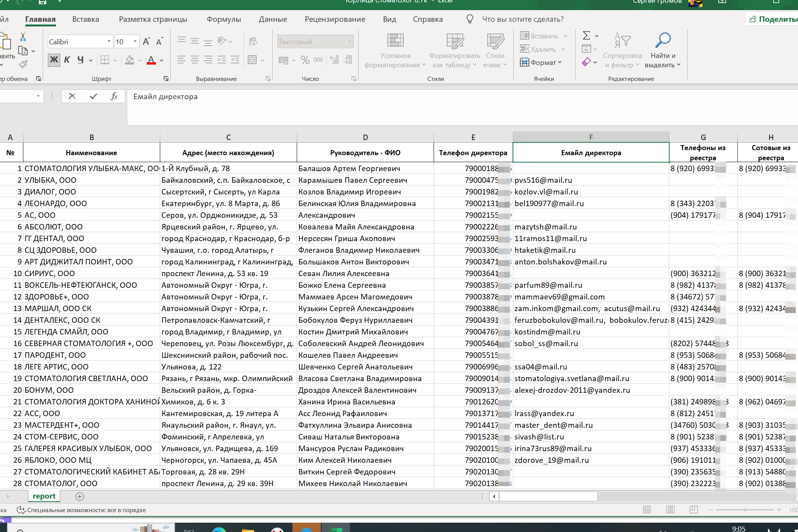Increase indent icon

(235, 59)
